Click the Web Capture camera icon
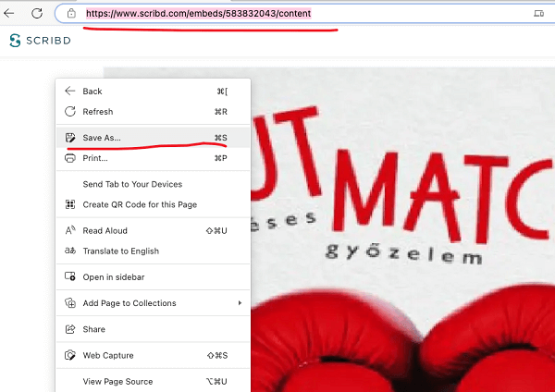Image resolution: width=555 pixels, height=392 pixels. [x=70, y=355]
